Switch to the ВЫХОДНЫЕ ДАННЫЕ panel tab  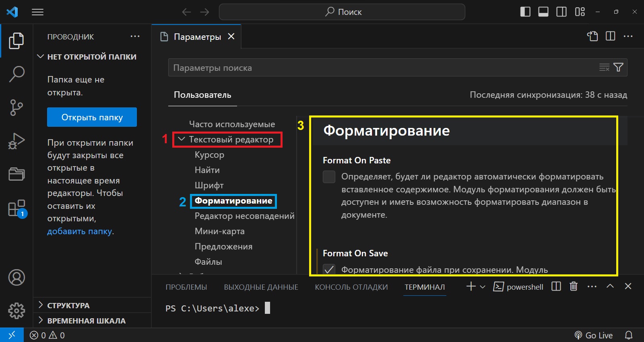261,287
